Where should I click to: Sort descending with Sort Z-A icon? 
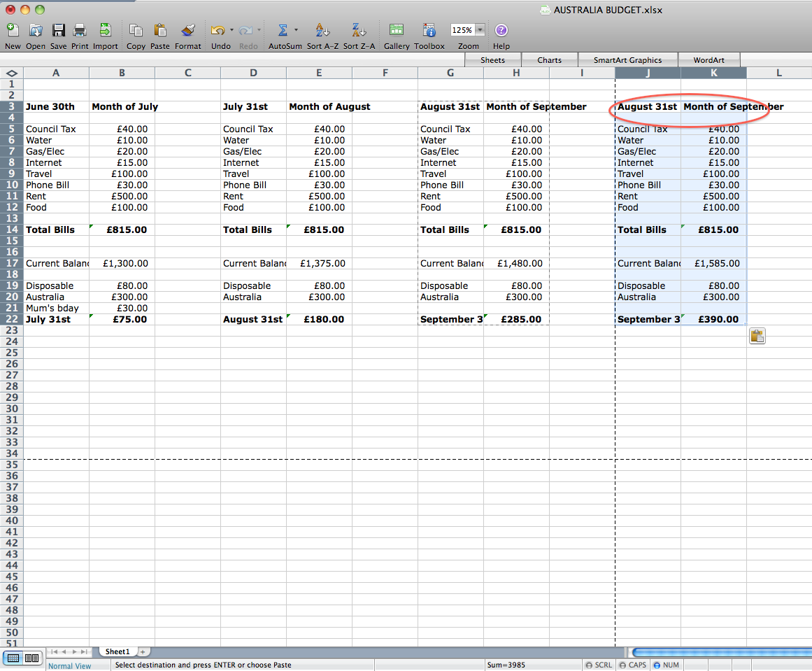tap(358, 31)
